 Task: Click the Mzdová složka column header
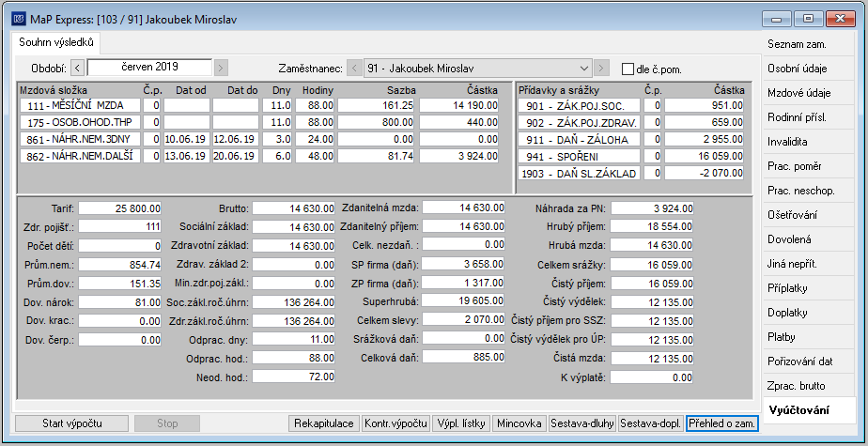[54, 89]
